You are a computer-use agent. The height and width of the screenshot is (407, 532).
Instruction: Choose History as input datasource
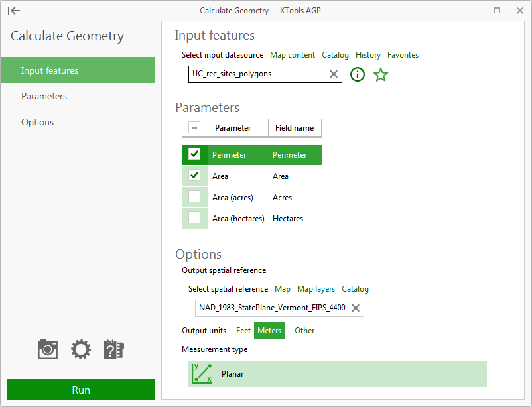point(367,55)
